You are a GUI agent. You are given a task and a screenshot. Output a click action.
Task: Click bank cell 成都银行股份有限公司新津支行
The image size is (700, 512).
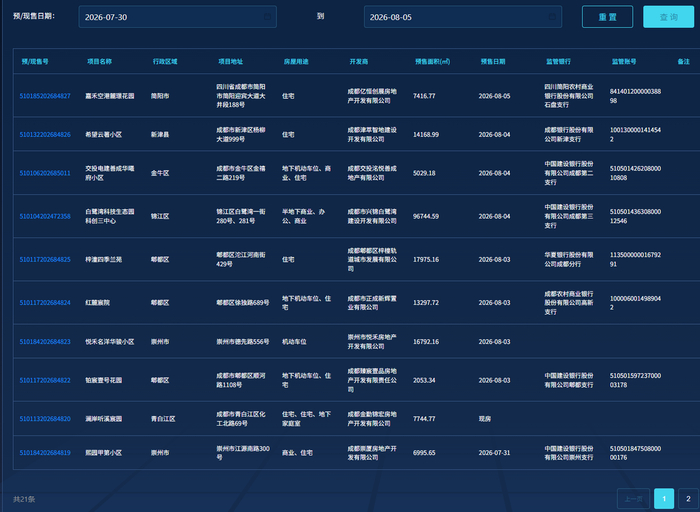coord(569,134)
